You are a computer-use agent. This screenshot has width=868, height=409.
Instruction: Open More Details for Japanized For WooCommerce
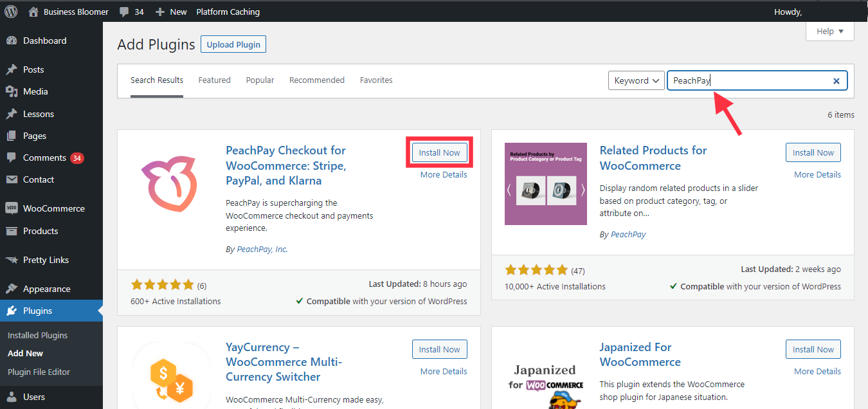[817, 372]
